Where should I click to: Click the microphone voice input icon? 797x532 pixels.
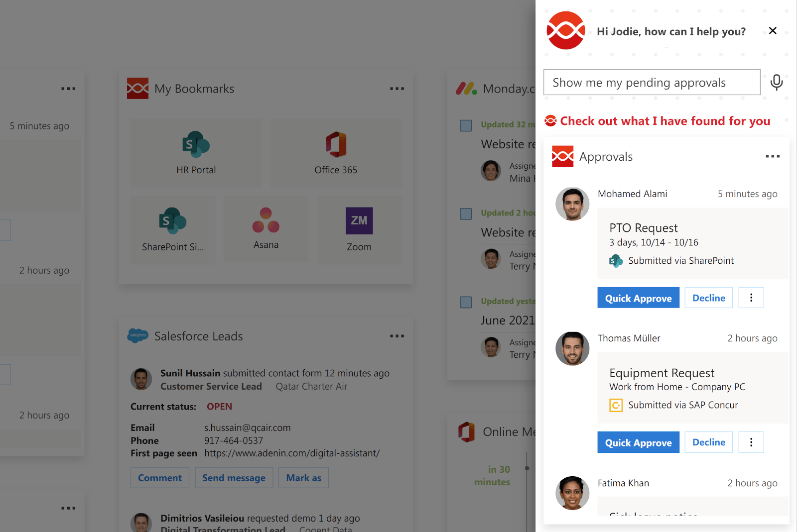pyautogui.click(x=776, y=82)
